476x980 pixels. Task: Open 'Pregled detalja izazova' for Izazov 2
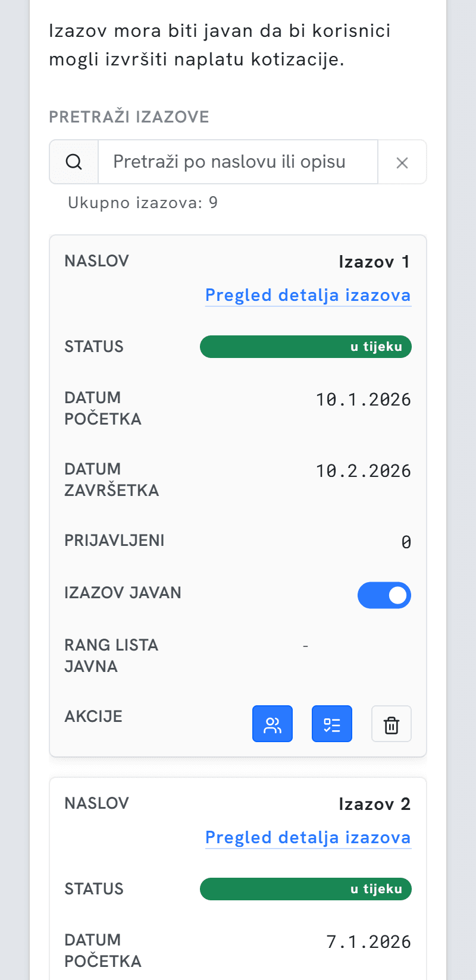pyautogui.click(x=308, y=837)
